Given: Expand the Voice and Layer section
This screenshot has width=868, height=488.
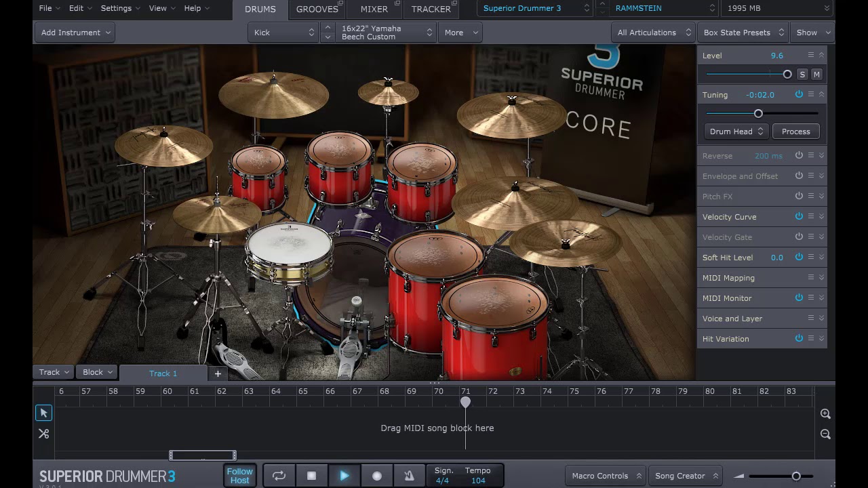Looking at the screenshot, I should [x=822, y=318].
